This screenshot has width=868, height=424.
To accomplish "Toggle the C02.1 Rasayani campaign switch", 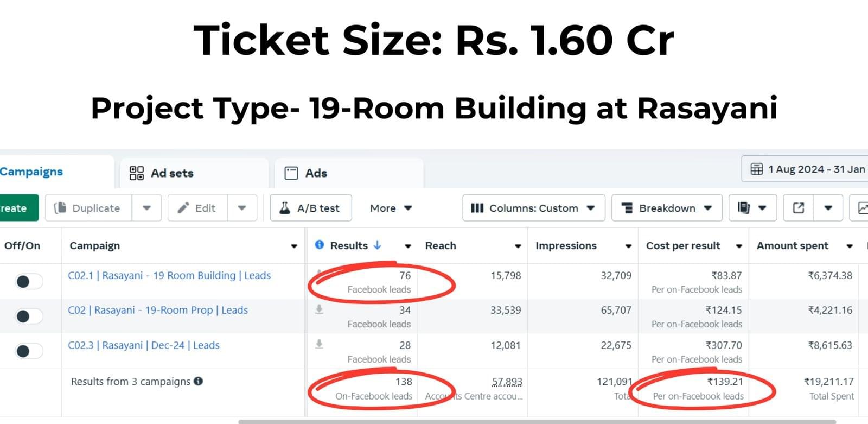I will coord(29,281).
